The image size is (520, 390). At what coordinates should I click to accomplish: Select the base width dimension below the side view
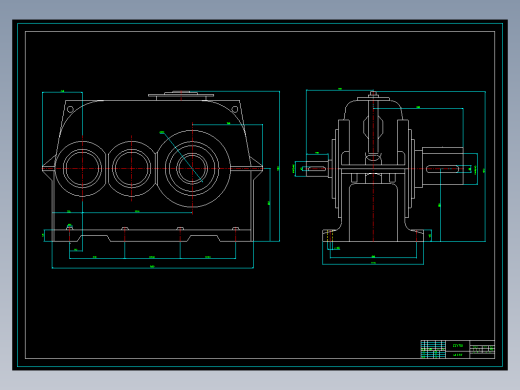(x=373, y=264)
